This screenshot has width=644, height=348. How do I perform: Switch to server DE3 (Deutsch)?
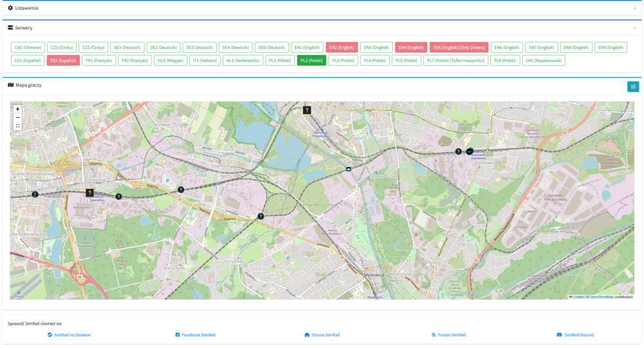coord(199,47)
